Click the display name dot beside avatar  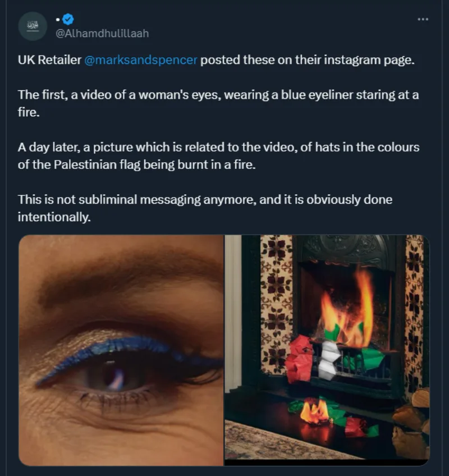click(x=57, y=20)
